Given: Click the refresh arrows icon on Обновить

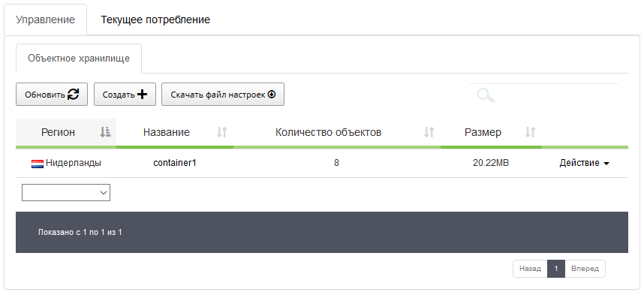Looking at the screenshot, I should 73,95.
